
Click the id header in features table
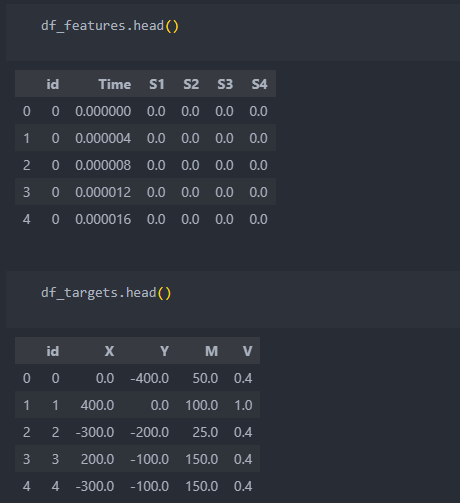tap(53, 84)
